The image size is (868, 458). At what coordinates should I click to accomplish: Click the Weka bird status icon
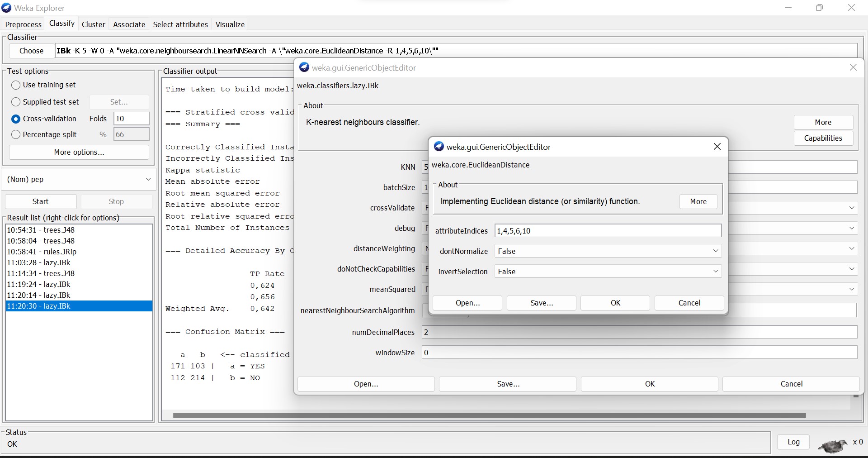[x=833, y=445]
